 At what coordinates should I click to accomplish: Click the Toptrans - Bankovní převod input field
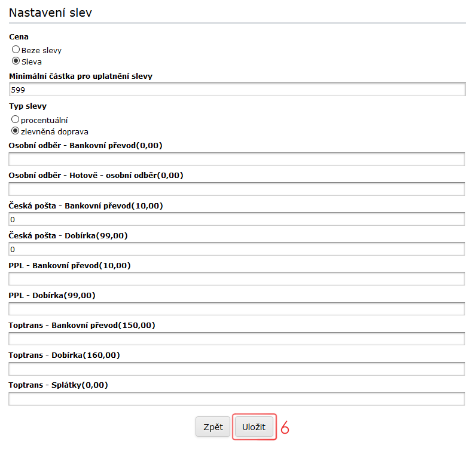(x=237, y=339)
